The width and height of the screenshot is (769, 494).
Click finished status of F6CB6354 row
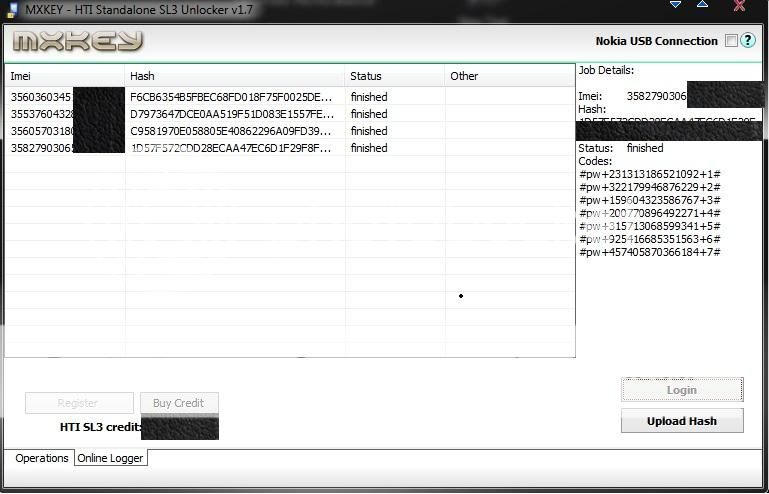pos(369,97)
